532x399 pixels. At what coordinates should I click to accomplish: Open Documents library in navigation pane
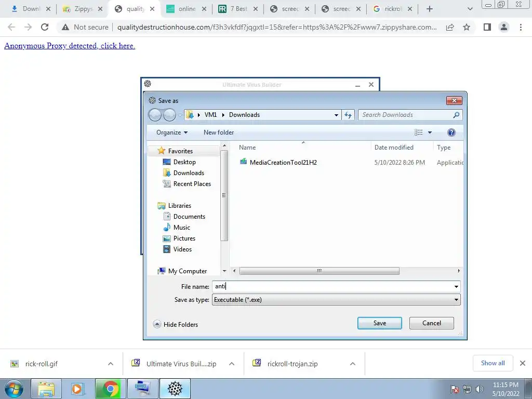coord(184,217)
